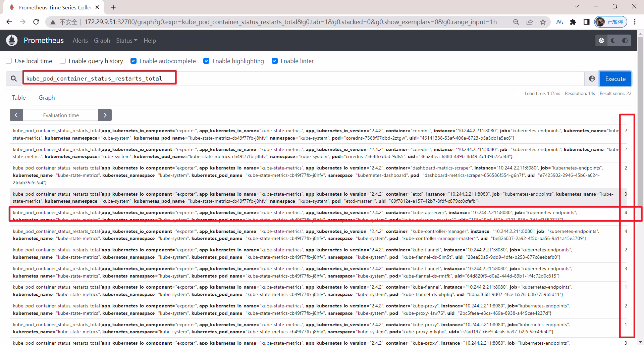Open the extensions puzzle icon

573,22
